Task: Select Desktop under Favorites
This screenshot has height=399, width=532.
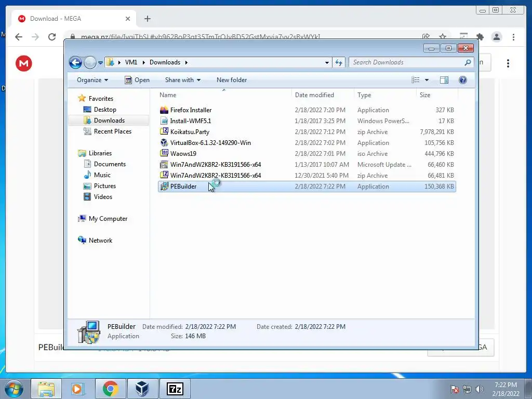Action: (105, 110)
